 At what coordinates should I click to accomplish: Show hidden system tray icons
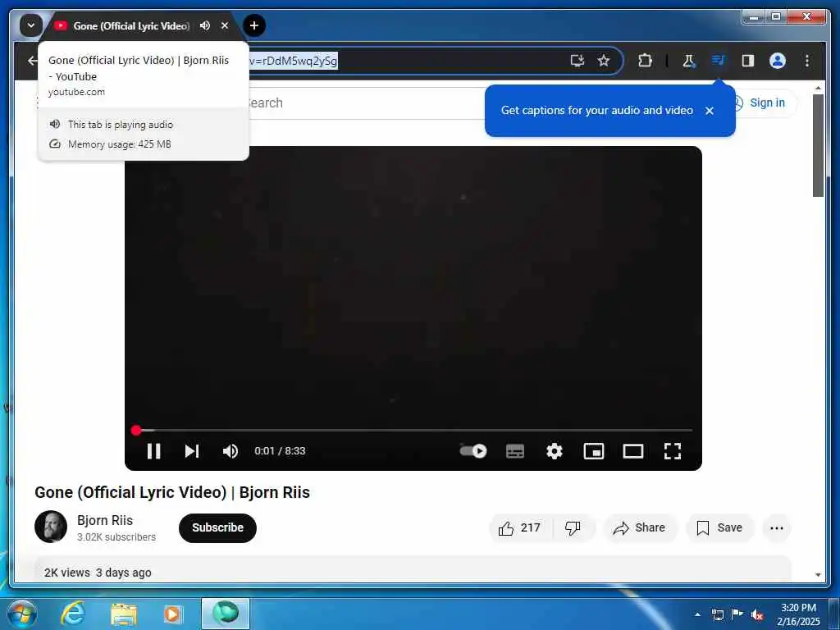tap(697, 614)
